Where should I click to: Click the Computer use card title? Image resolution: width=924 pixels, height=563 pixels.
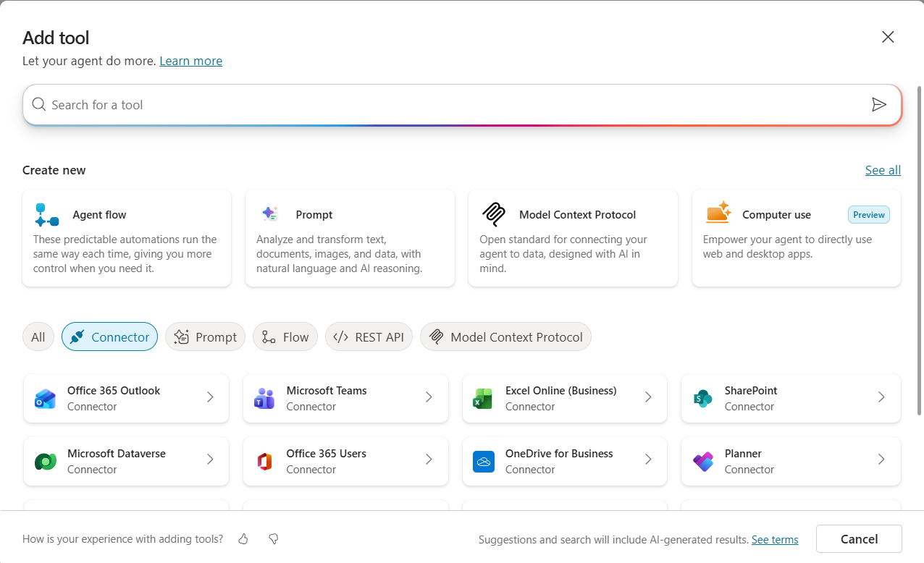[x=776, y=215]
